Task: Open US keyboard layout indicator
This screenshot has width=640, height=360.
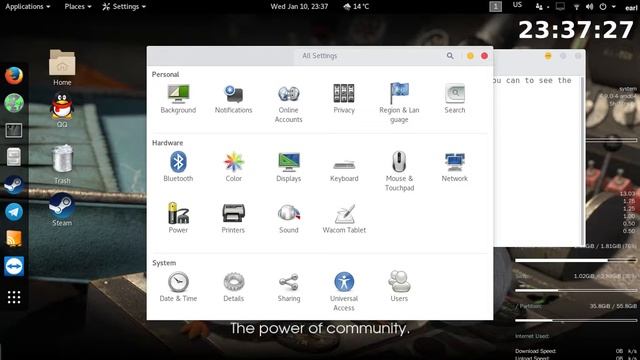Action: (517, 5)
